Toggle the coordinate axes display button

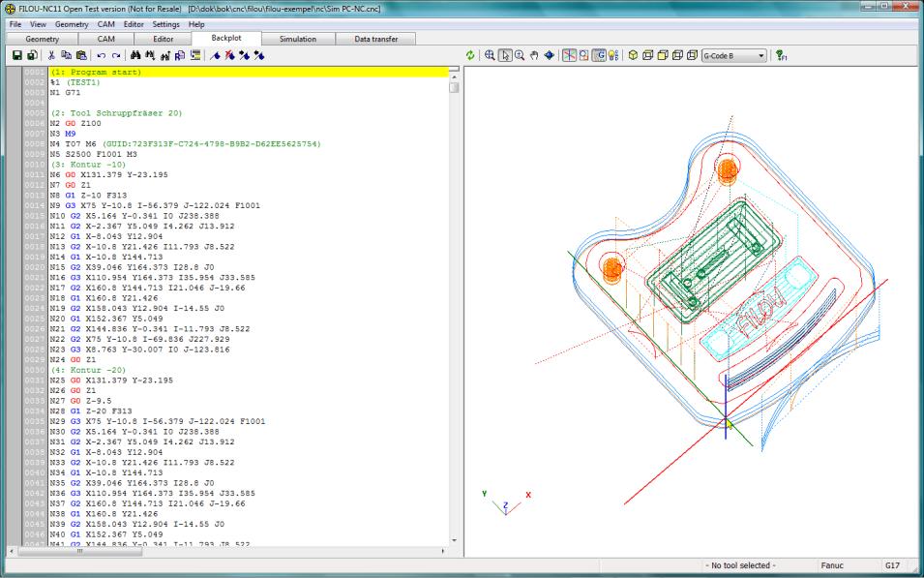tap(569, 55)
